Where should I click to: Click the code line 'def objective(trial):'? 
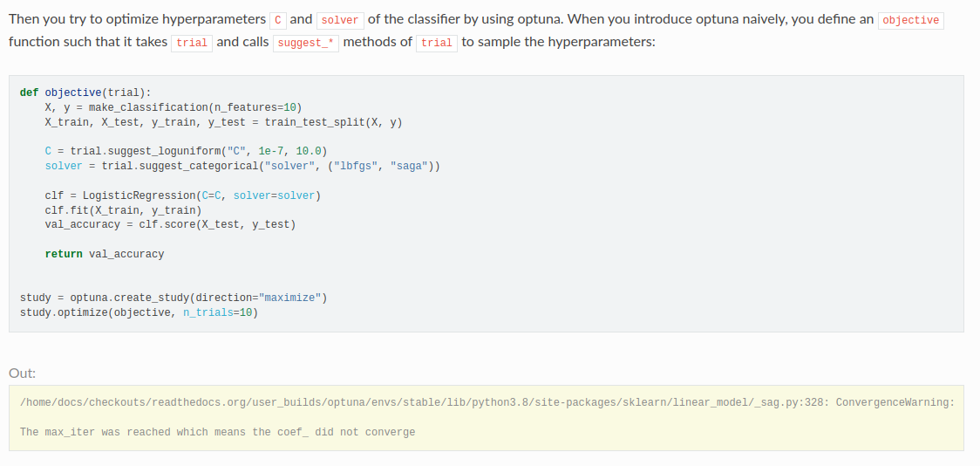coord(85,93)
